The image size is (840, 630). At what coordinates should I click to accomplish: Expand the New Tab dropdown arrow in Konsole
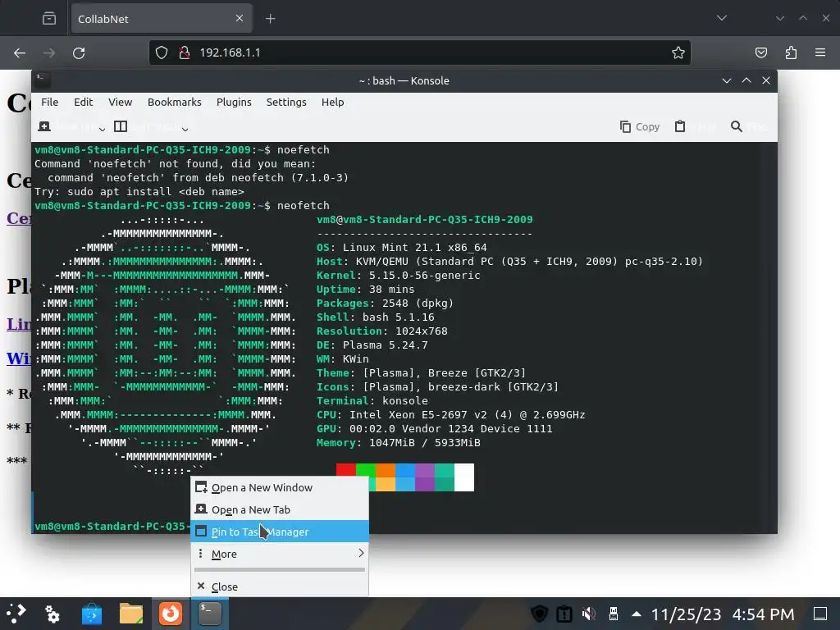tap(102, 129)
